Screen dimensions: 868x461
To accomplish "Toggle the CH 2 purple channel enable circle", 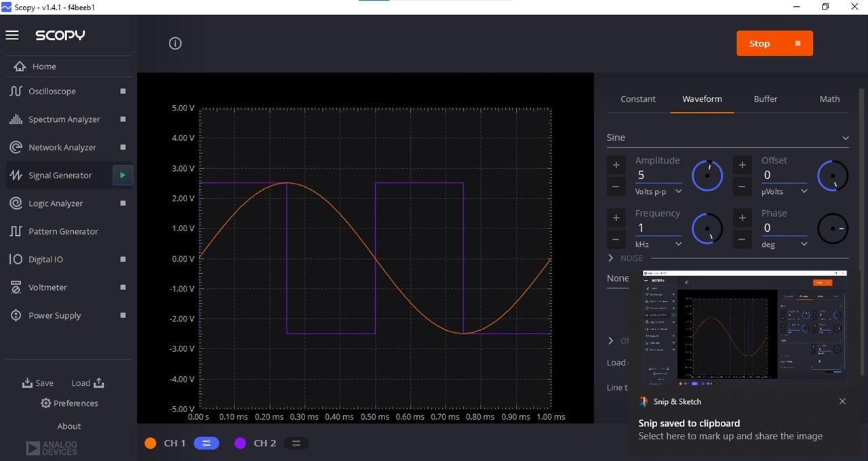I will click(x=240, y=443).
